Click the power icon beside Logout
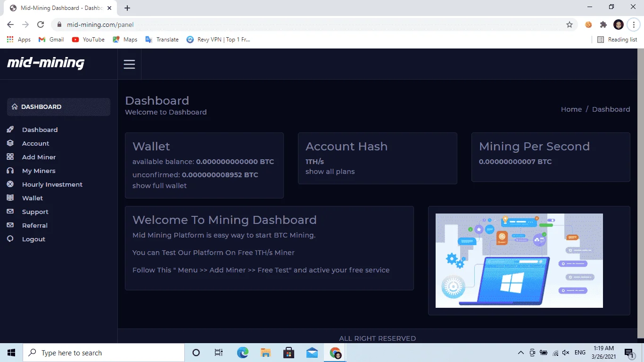This screenshot has height=362, width=644. pos(10,239)
